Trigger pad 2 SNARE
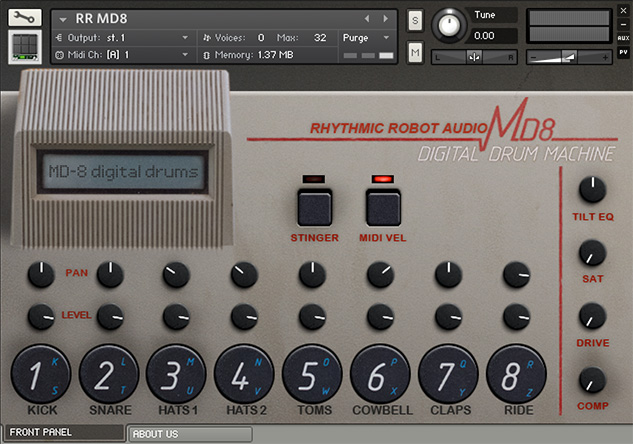The image size is (633, 444). (109, 374)
